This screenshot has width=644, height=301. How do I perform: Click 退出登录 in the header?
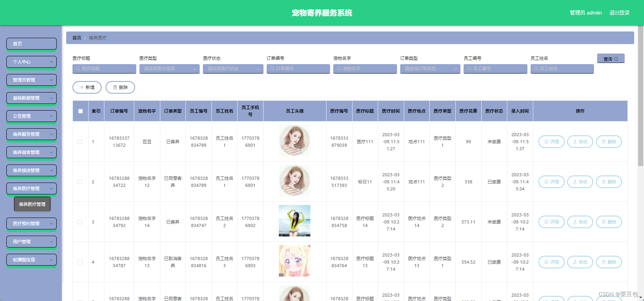(619, 13)
